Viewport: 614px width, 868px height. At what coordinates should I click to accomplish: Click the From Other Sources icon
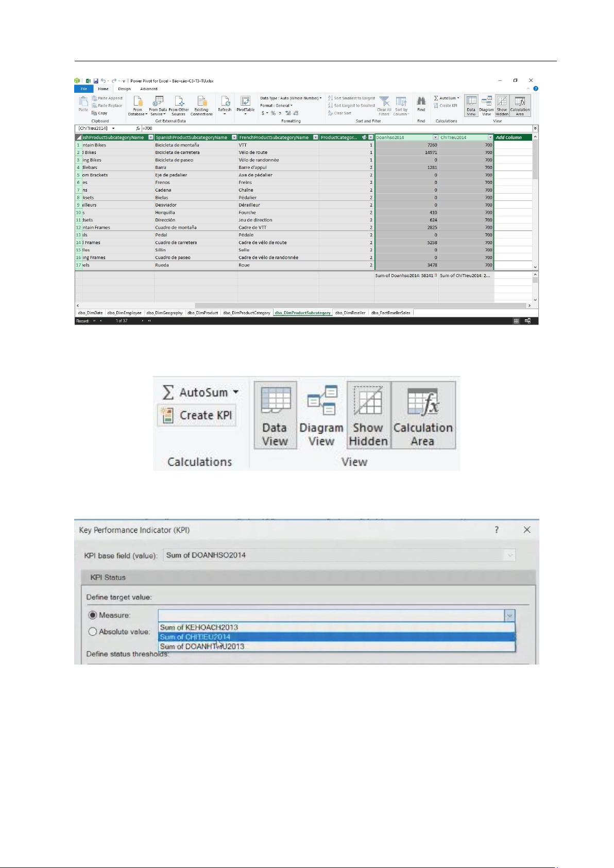pos(179,102)
